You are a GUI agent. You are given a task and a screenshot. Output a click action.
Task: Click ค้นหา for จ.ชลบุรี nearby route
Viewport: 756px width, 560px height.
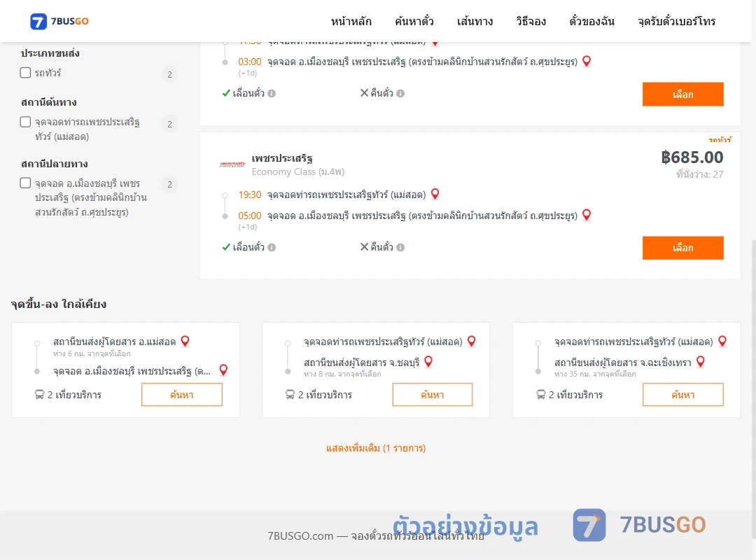click(x=432, y=395)
